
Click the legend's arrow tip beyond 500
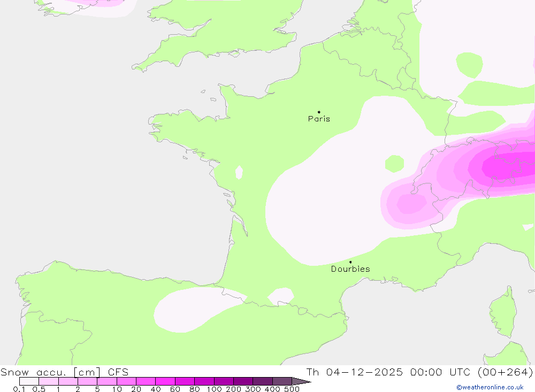tap(301, 381)
